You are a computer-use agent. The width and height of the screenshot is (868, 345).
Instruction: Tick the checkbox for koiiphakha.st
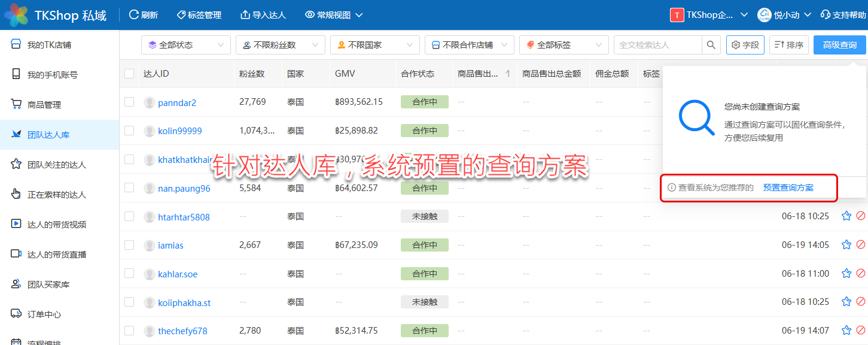[129, 301]
